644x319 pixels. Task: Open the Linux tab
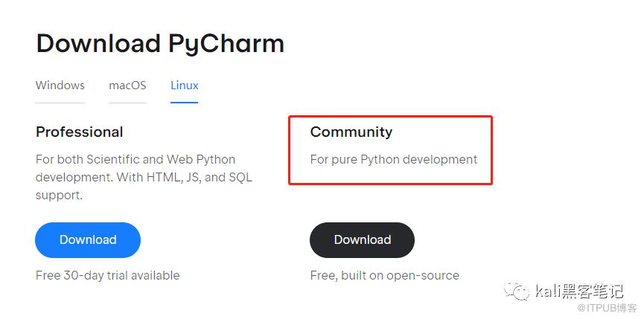coord(185,86)
